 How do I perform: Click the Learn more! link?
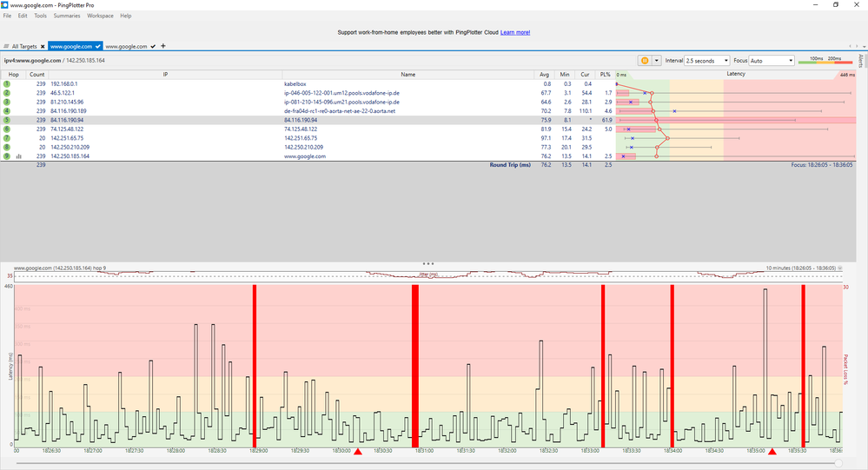[x=515, y=32]
